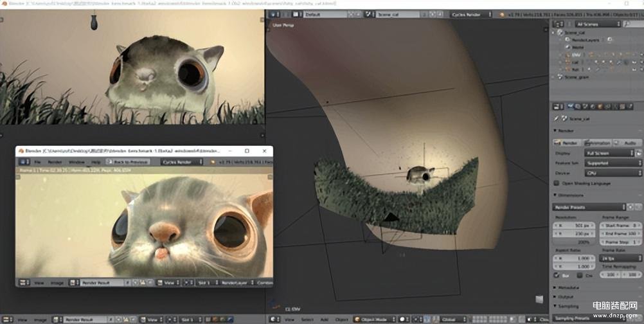Click the Render image button
Screen dimensions: 644x324
coord(568,143)
